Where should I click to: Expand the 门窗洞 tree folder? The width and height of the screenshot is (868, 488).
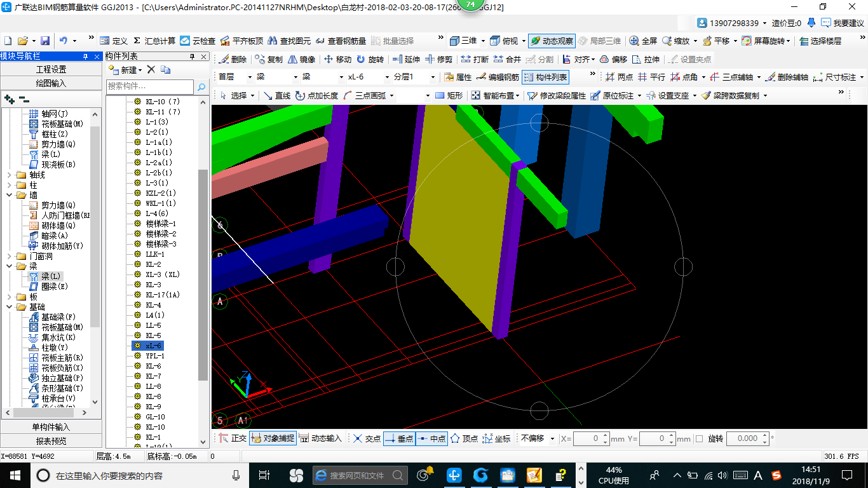(9, 256)
